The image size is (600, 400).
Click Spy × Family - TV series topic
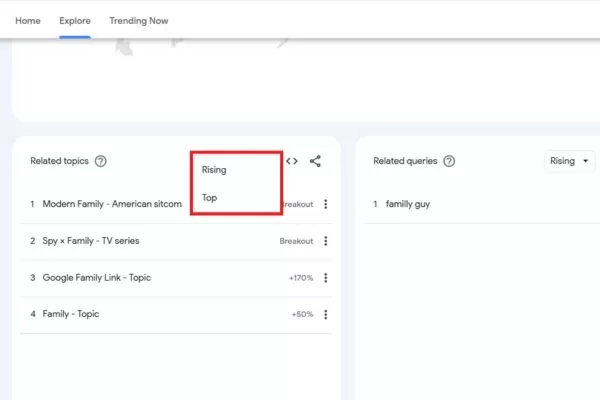(x=91, y=241)
